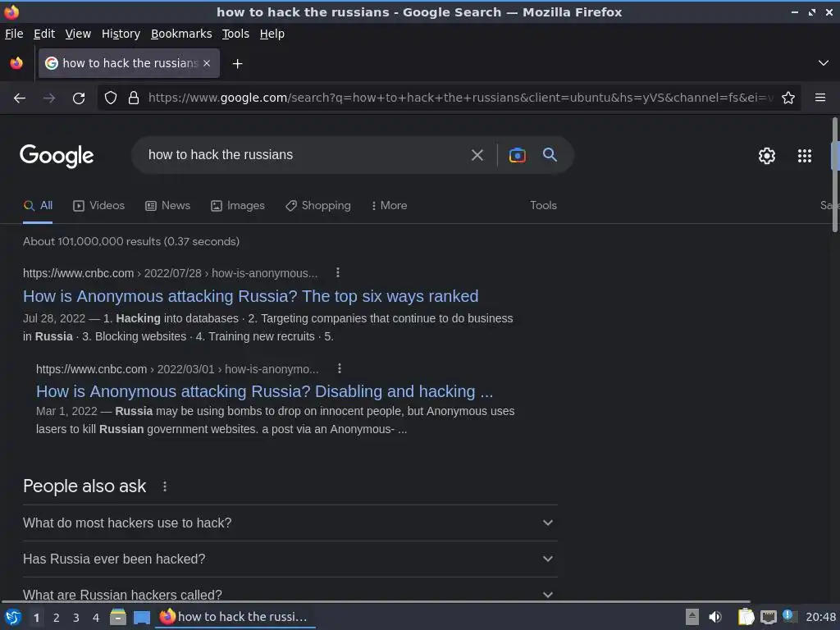This screenshot has height=630, width=840.
Task: Open the clipboard manager tray icon
Action: click(x=746, y=617)
